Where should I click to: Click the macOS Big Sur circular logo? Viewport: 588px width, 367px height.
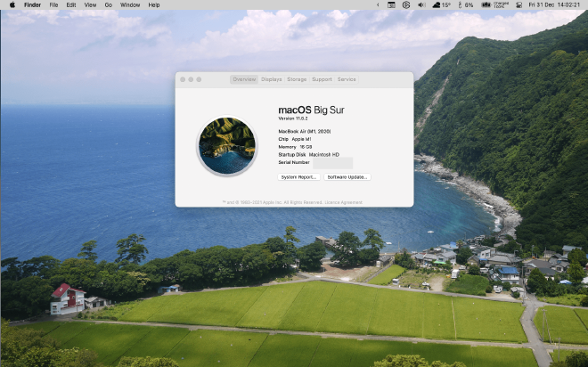[227, 145]
